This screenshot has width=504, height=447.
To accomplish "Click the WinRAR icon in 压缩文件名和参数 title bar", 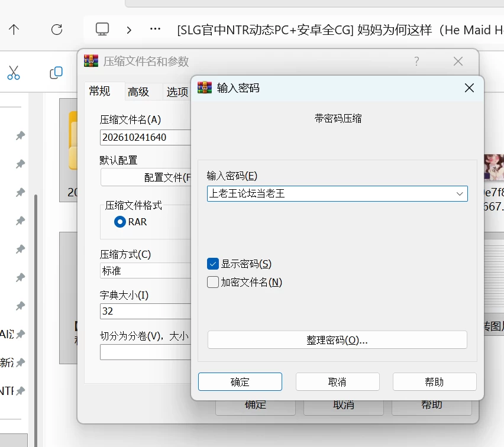I will [91, 61].
